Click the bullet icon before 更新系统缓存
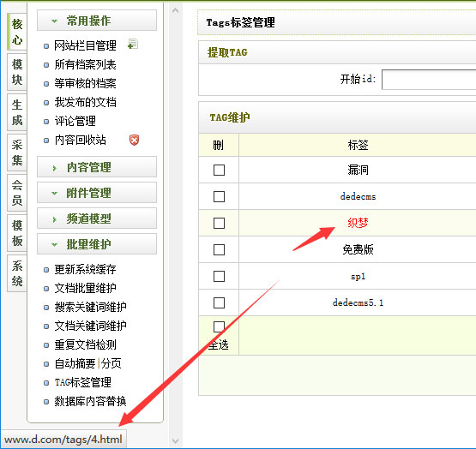476x449 pixels. click(x=46, y=270)
